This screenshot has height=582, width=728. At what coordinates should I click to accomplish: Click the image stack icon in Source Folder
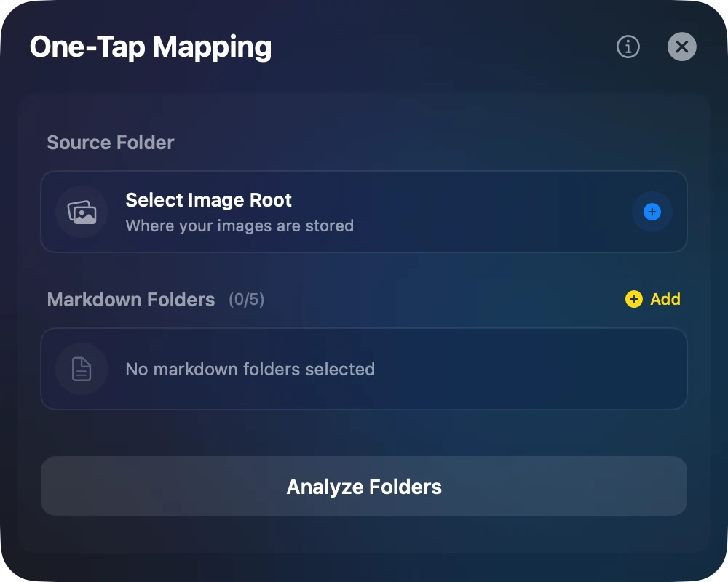[x=82, y=212]
